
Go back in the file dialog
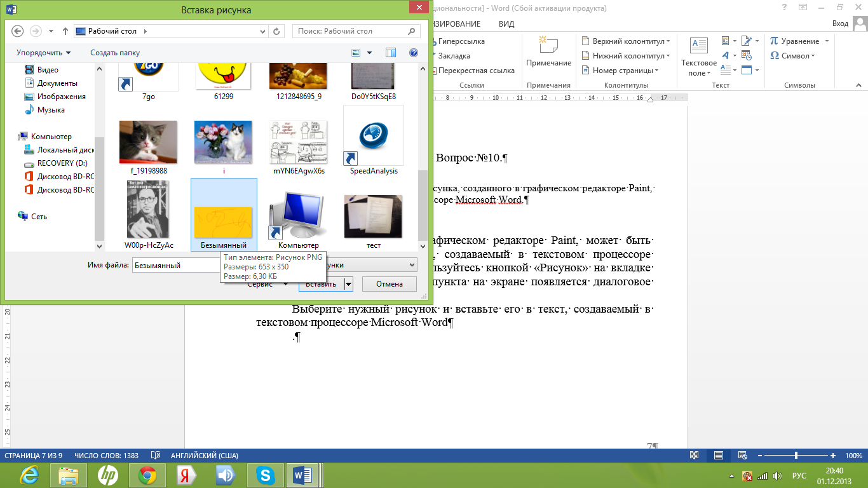pyautogui.click(x=17, y=30)
